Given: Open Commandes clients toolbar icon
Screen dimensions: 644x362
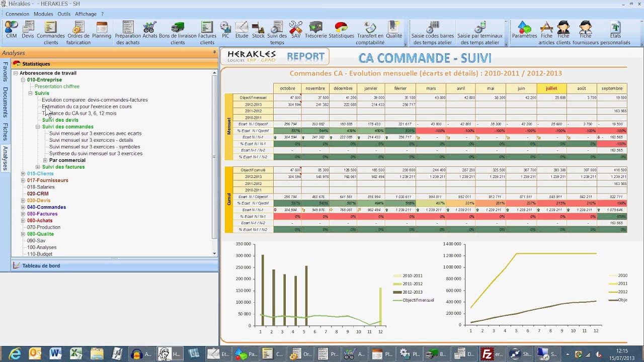Looking at the screenshot, I should [x=50, y=33].
